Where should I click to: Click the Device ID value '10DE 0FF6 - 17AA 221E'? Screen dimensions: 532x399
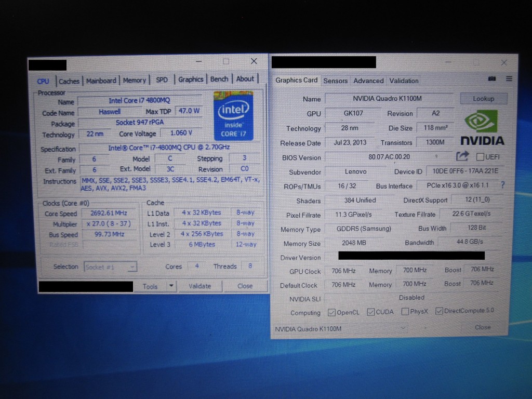point(465,171)
